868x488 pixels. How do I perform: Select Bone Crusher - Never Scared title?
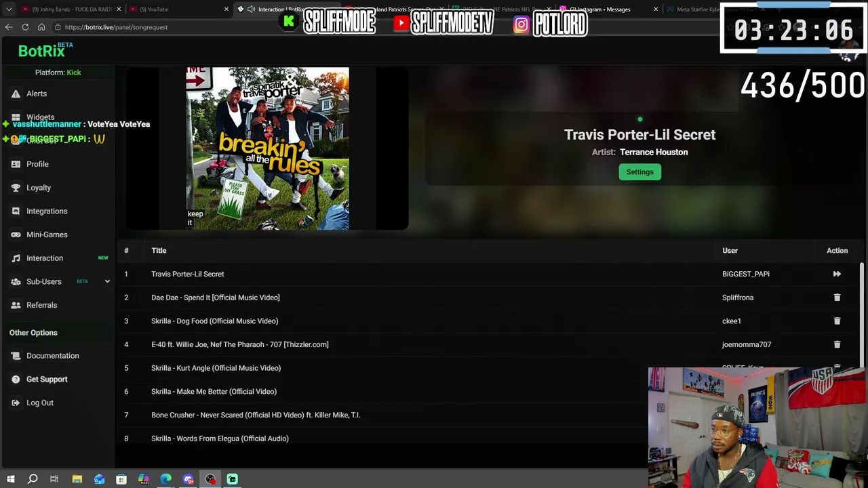tap(256, 415)
